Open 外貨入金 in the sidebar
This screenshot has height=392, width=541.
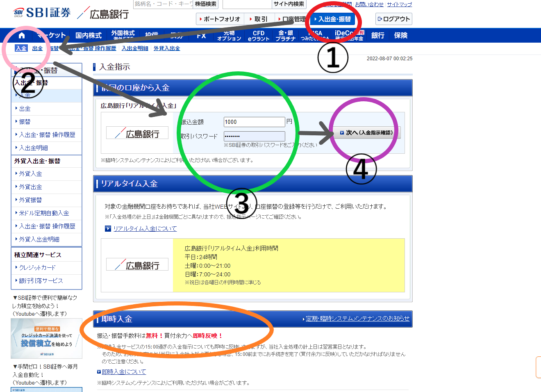(x=31, y=174)
